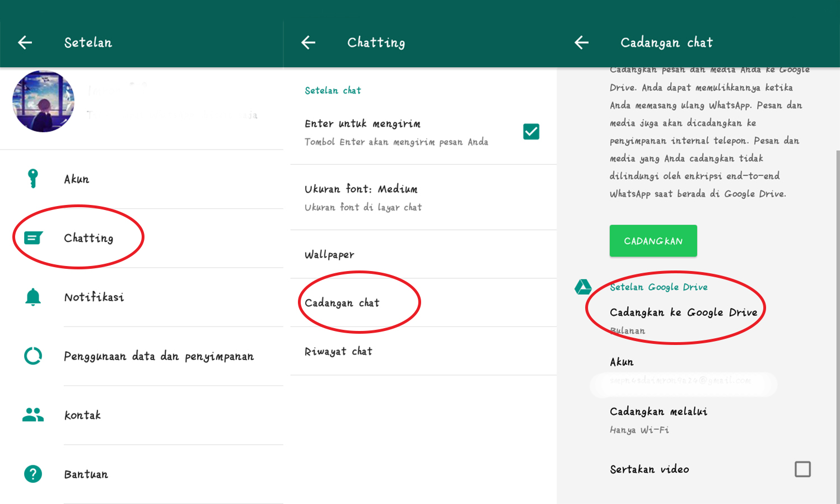Open Notifikasi settings

142,297
